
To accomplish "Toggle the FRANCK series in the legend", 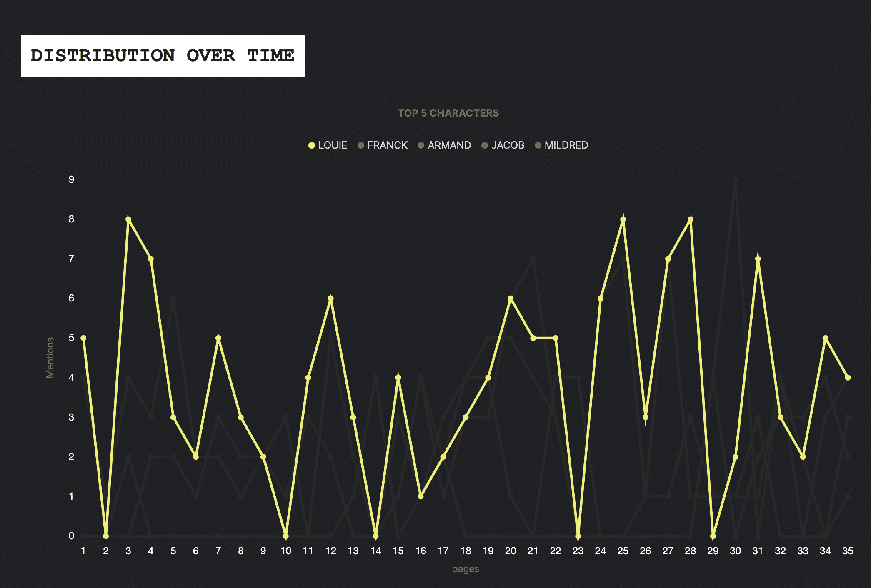I will [383, 145].
